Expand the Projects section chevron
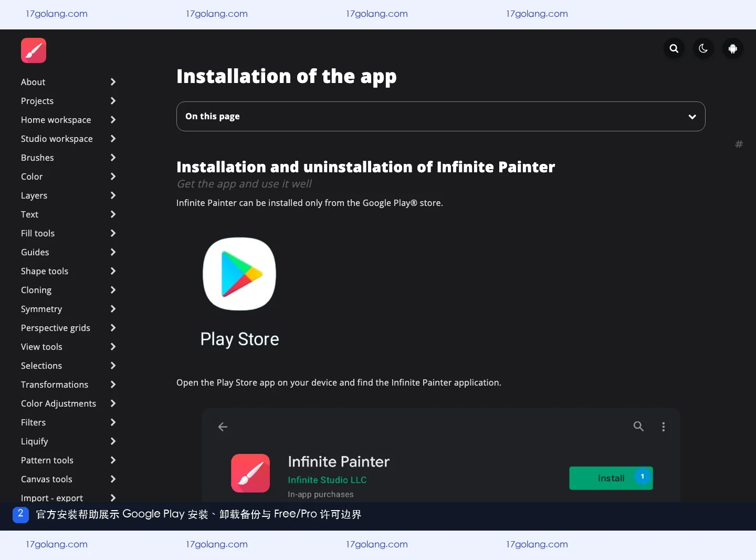 pyautogui.click(x=113, y=101)
